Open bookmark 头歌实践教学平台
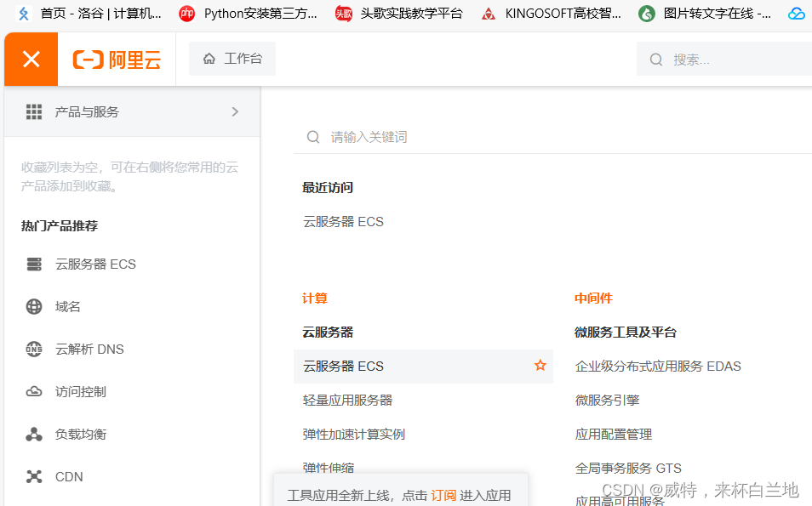 click(x=398, y=14)
